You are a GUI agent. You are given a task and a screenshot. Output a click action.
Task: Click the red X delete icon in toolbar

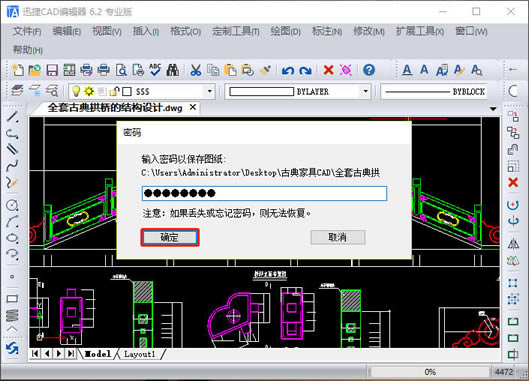point(328,70)
